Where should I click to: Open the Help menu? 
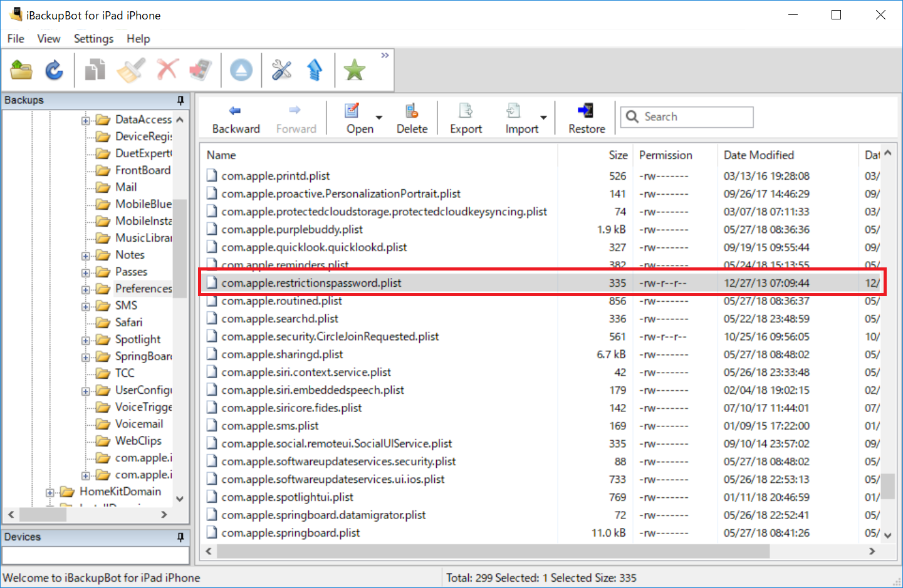tap(138, 39)
